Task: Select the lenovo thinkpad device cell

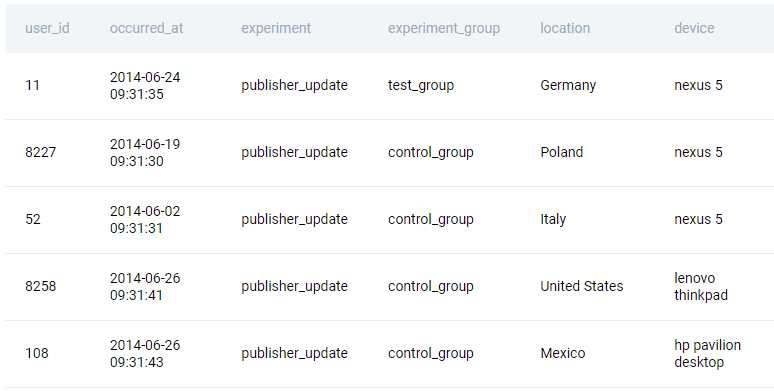Action: (x=701, y=287)
